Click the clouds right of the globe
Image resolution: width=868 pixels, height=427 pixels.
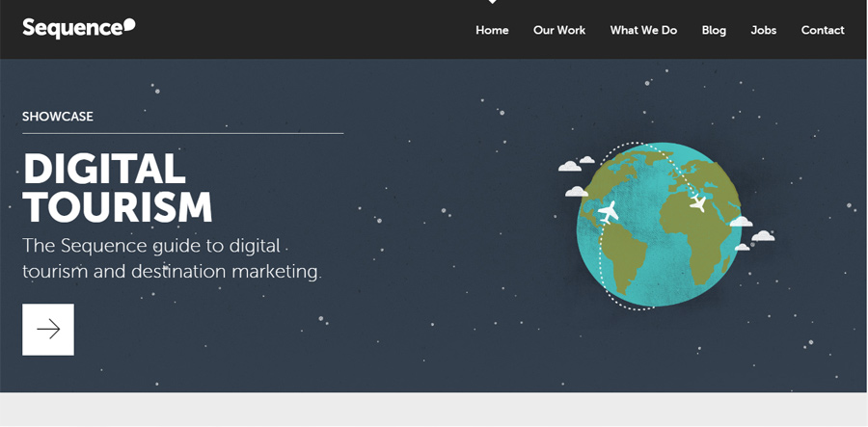[x=752, y=233]
